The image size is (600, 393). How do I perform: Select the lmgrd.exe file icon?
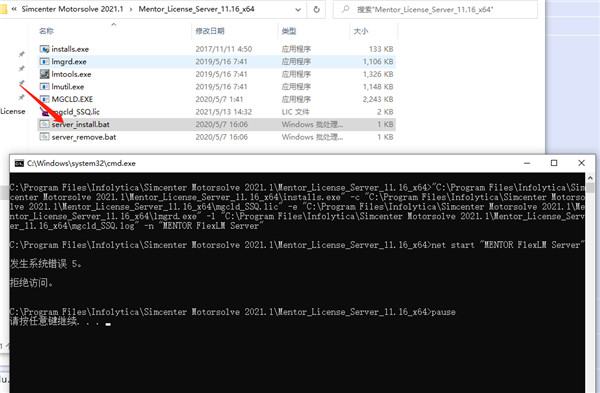tap(44, 62)
